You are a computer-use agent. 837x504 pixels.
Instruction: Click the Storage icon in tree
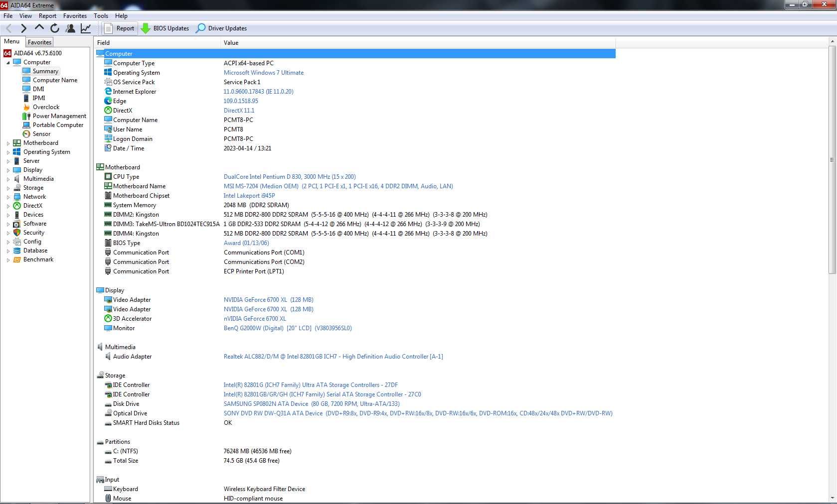[17, 188]
